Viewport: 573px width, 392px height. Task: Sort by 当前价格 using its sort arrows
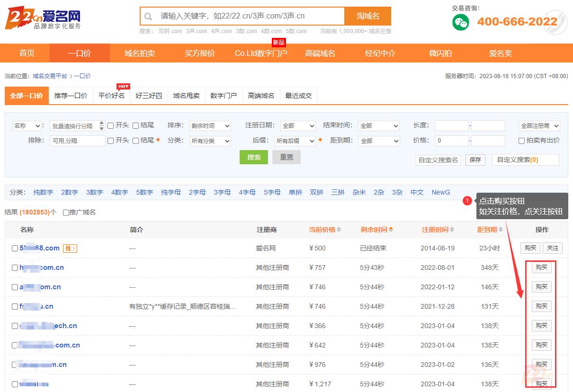tap(339, 230)
